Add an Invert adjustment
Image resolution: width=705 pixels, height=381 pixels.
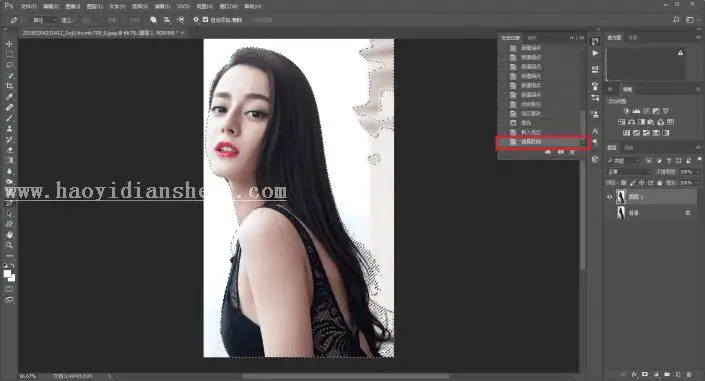(x=626, y=133)
